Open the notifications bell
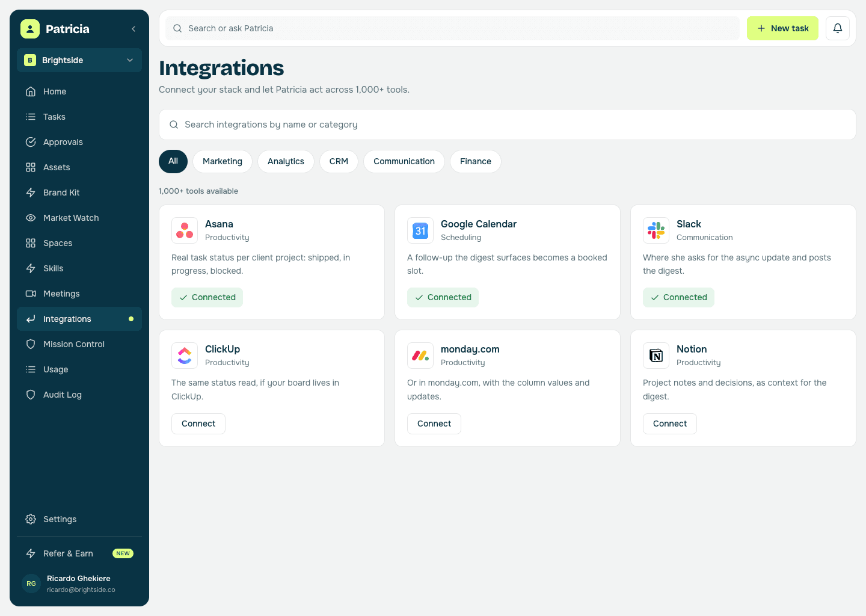The width and height of the screenshot is (866, 616). point(838,28)
